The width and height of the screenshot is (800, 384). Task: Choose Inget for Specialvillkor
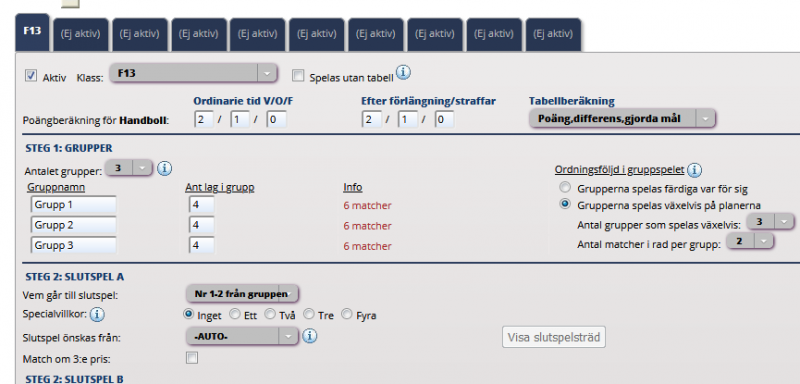point(188,314)
